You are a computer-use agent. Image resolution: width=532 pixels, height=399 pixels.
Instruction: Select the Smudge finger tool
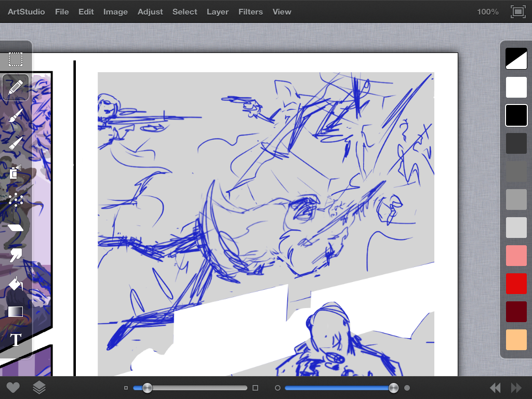coord(16,255)
